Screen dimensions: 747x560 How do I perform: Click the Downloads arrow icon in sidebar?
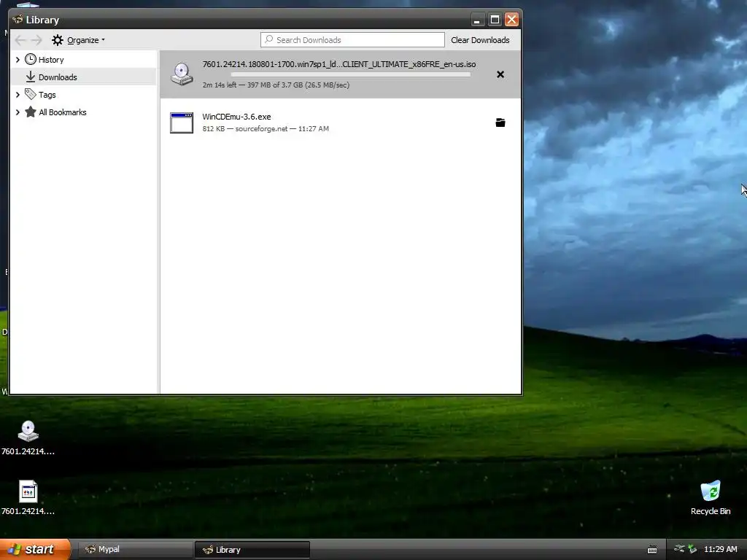click(31, 77)
